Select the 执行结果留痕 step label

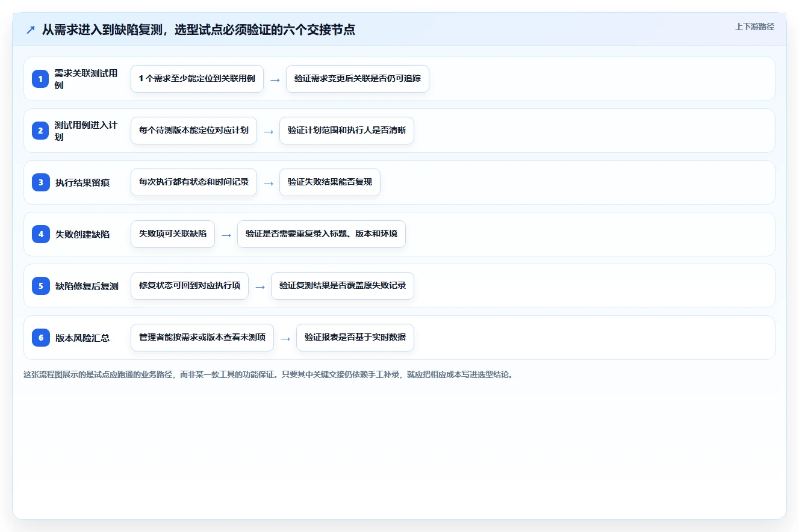(x=82, y=182)
